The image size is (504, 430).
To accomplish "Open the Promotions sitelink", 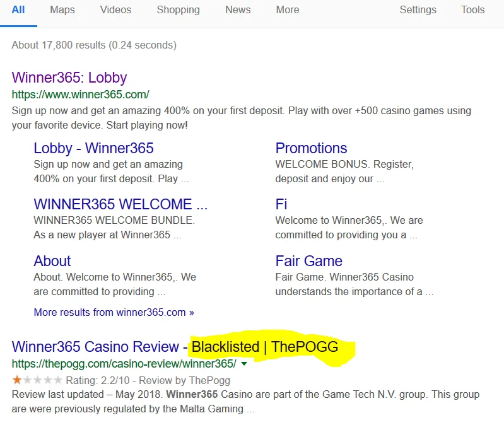I will 311,148.
